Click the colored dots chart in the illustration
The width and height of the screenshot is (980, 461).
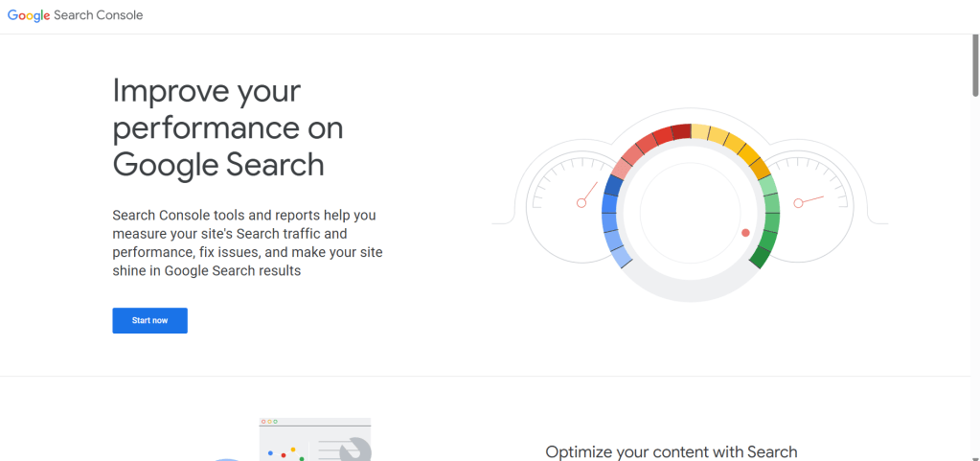[287, 452]
